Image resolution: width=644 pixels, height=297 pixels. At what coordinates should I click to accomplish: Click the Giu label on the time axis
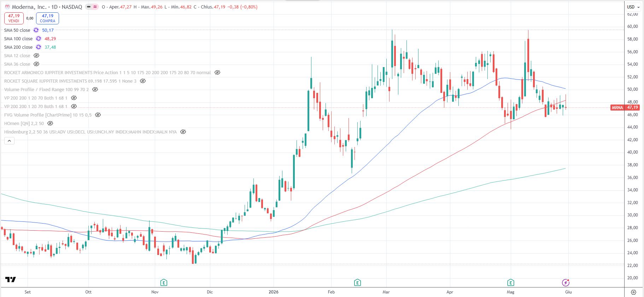(x=568, y=292)
